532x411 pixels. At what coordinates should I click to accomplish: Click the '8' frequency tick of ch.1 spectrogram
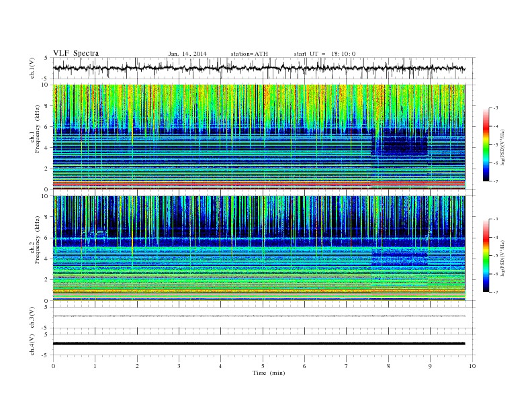click(x=47, y=106)
